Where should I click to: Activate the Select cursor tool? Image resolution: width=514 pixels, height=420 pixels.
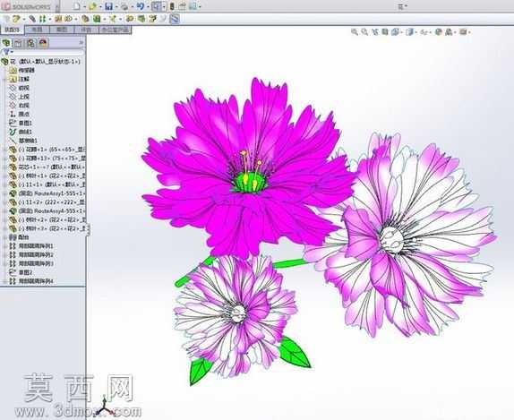[x=157, y=6]
